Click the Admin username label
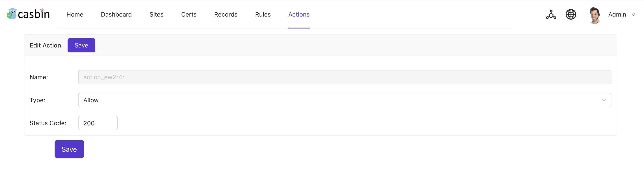The width and height of the screenshot is (644, 174). point(617,15)
